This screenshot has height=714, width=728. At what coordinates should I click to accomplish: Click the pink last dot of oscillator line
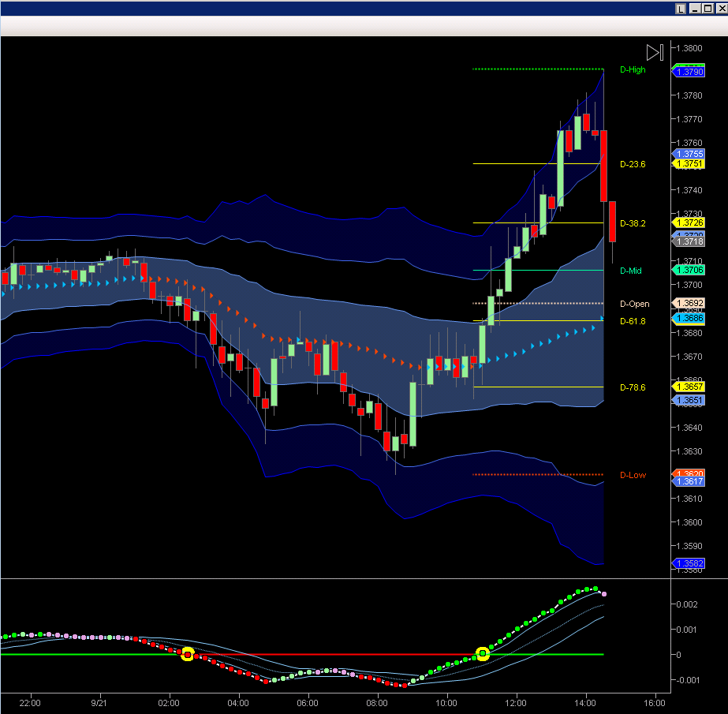(x=604, y=594)
